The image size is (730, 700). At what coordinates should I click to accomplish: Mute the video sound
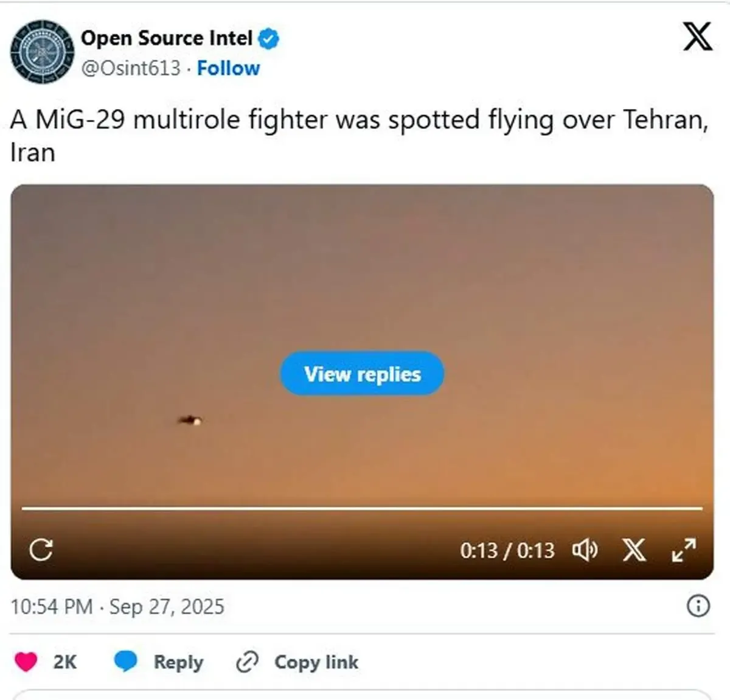coord(585,550)
